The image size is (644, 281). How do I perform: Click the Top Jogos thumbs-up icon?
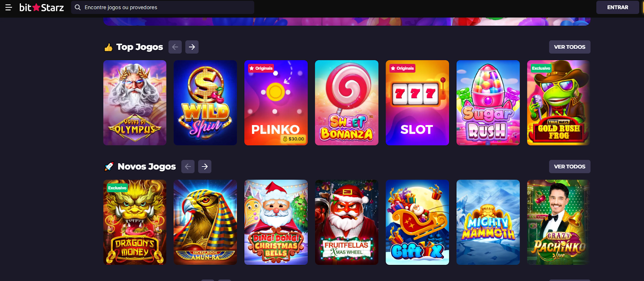108,48
